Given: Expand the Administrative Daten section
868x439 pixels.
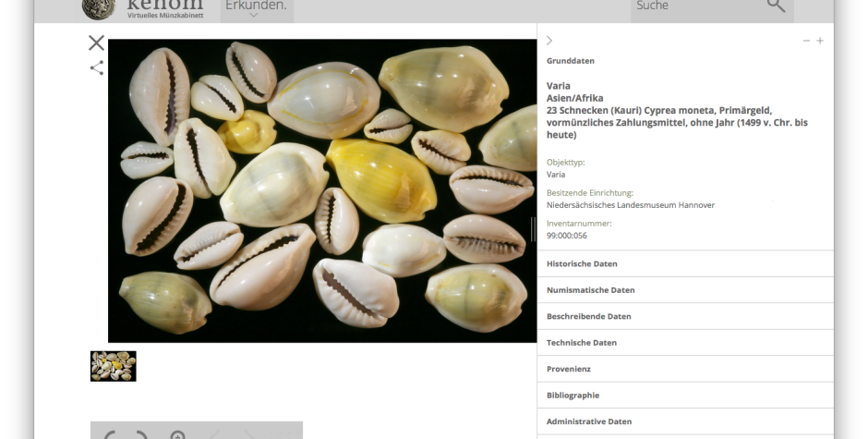Looking at the screenshot, I should [x=685, y=421].
